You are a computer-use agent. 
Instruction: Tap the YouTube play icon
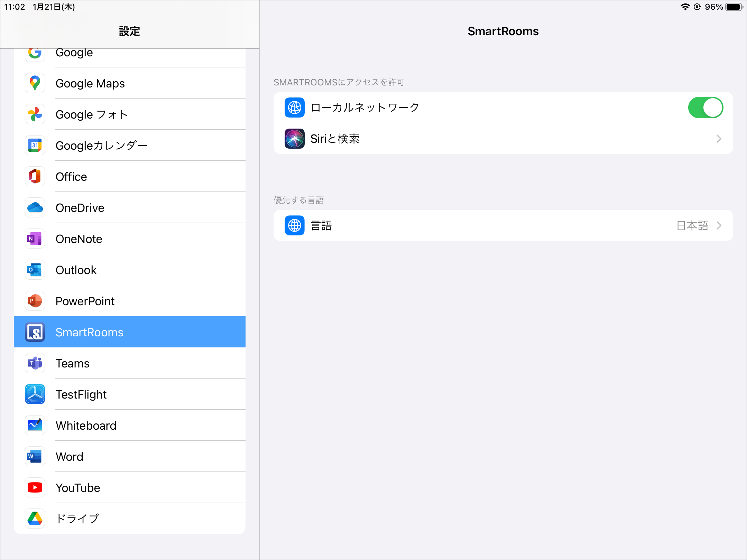35,488
